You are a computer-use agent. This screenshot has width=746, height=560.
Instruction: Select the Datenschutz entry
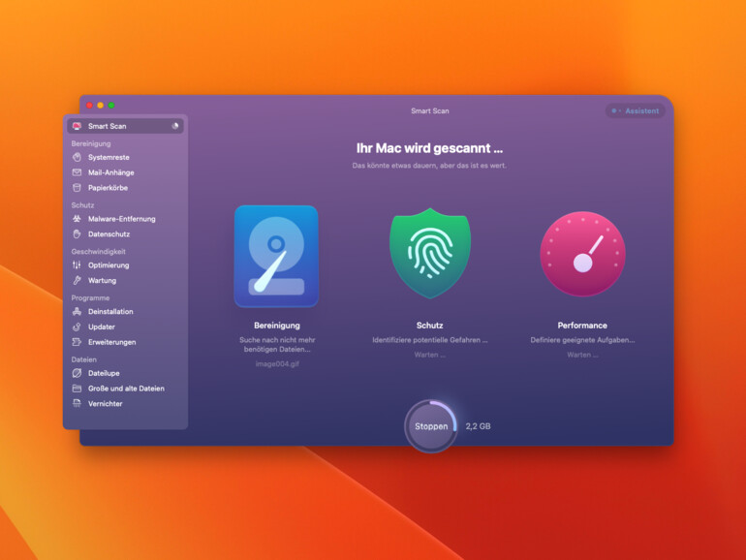(x=126, y=234)
